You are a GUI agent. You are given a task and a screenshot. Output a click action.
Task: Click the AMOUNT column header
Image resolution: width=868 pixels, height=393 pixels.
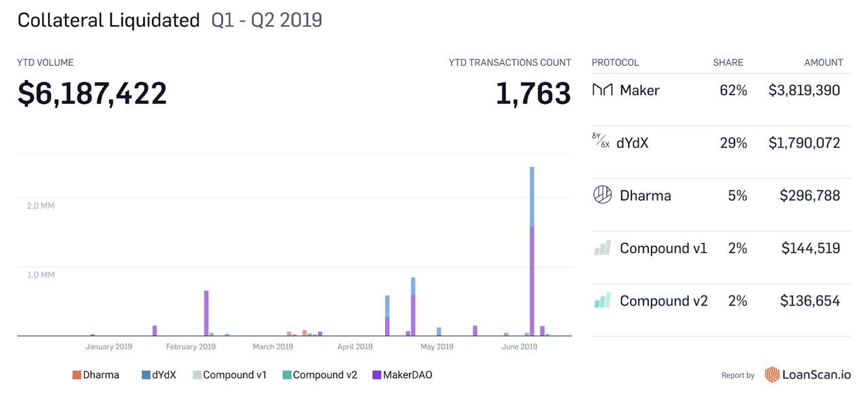coord(823,62)
